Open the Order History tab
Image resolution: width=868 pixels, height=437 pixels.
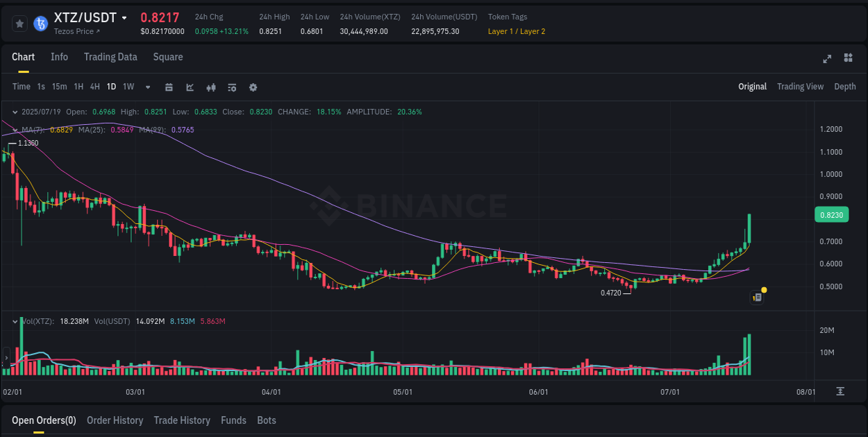coord(115,420)
